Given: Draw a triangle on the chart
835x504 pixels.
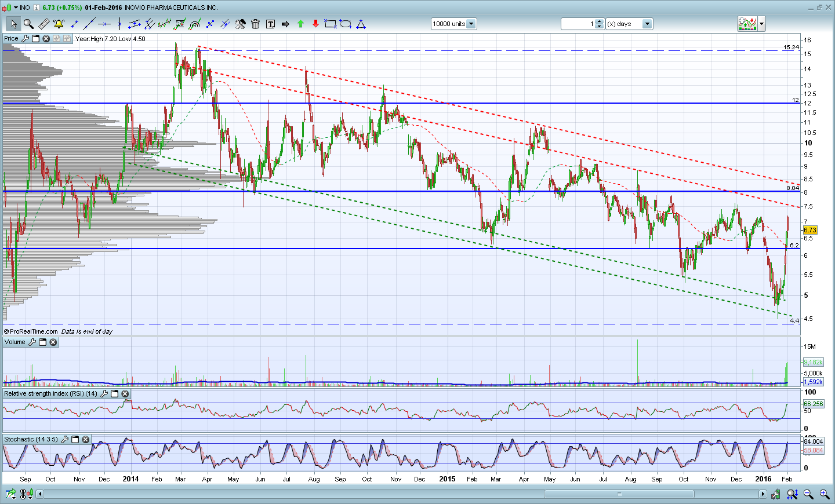Looking at the screenshot, I should 361,24.
